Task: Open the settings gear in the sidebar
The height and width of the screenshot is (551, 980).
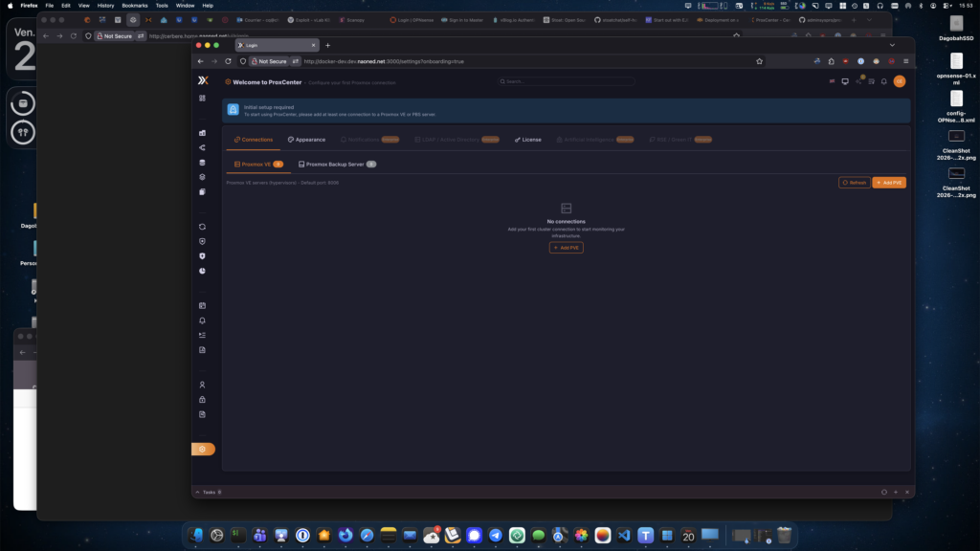Action: [x=203, y=449]
